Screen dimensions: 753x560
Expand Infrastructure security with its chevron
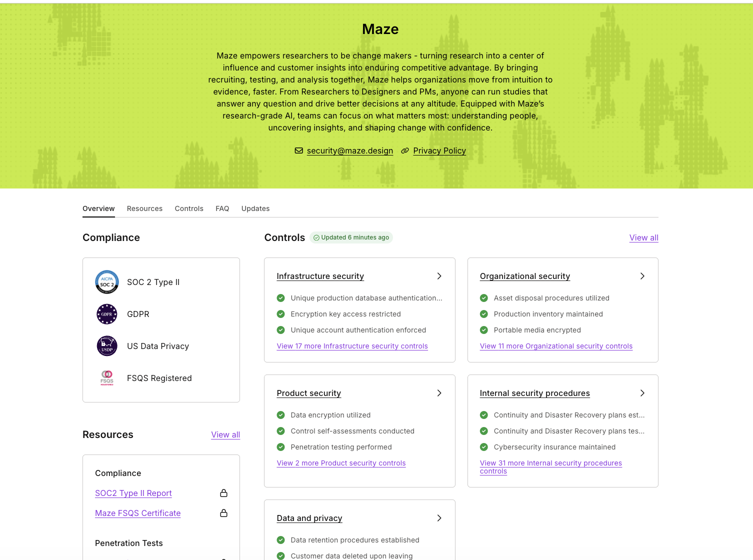(x=439, y=276)
